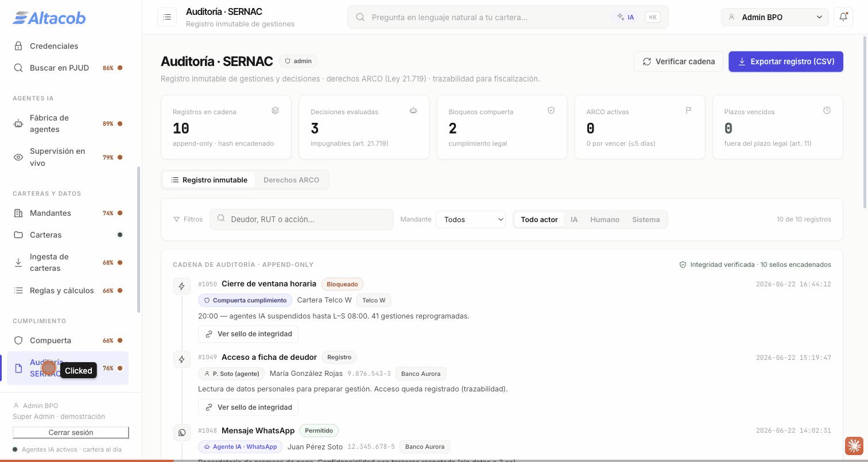Click Verificar cadena button

[x=679, y=61]
